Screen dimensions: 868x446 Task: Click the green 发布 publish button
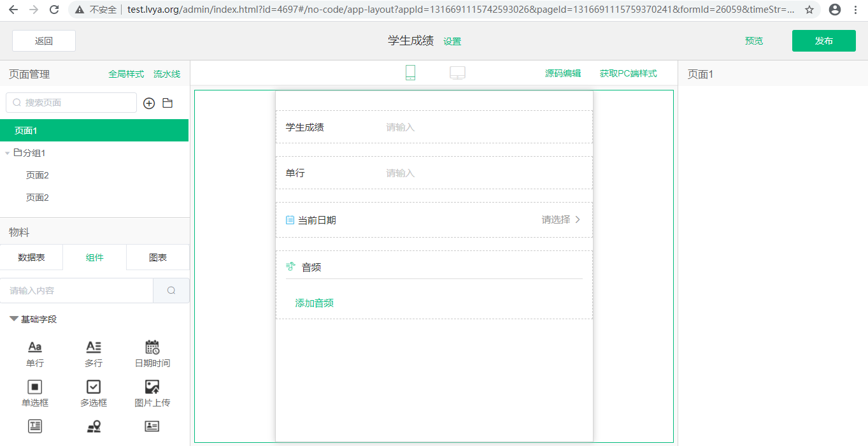824,41
